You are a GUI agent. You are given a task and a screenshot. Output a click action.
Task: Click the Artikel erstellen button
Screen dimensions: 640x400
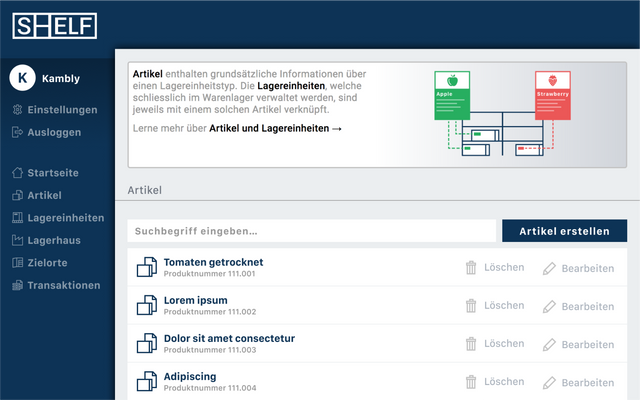(564, 231)
